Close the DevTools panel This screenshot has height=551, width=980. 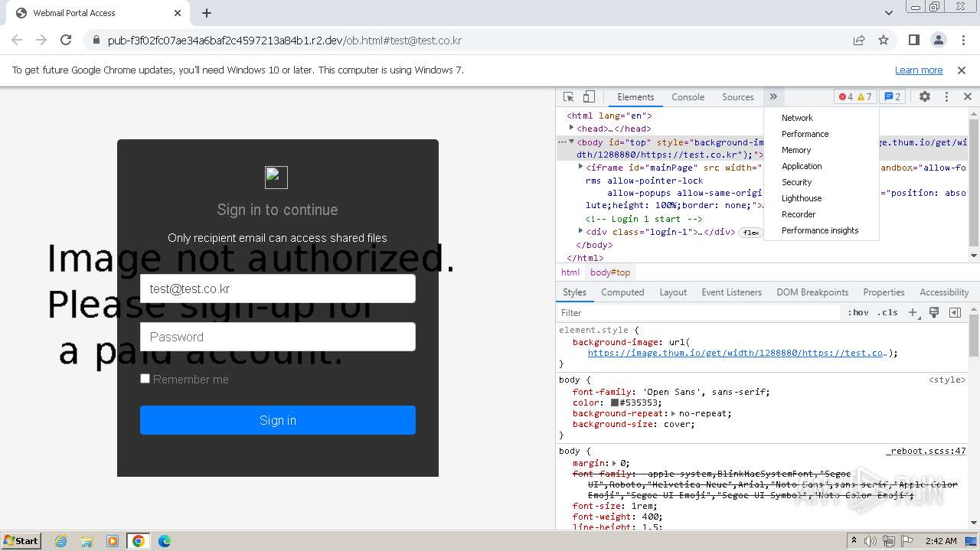[967, 96]
